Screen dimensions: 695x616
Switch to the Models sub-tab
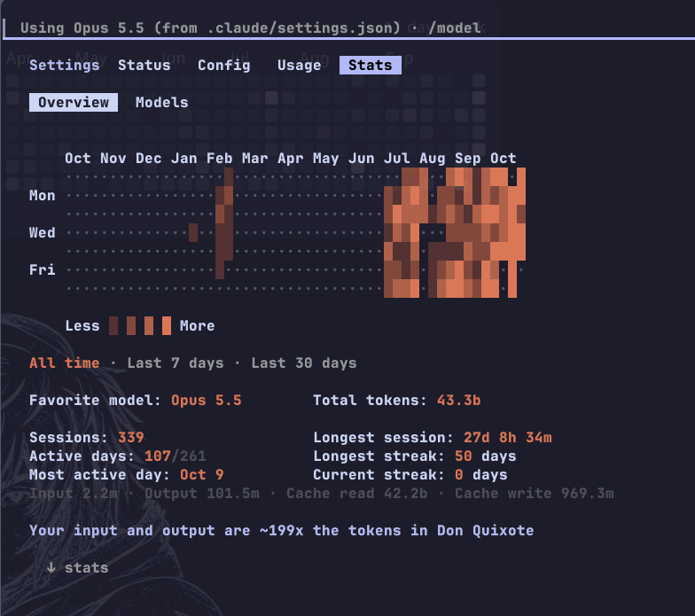click(161, 103)
